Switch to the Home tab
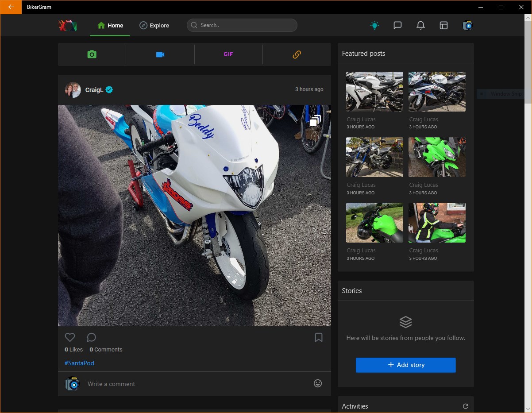Image resolution: width=532 pixels, height=413 pixels. click(x=110, y=25)
